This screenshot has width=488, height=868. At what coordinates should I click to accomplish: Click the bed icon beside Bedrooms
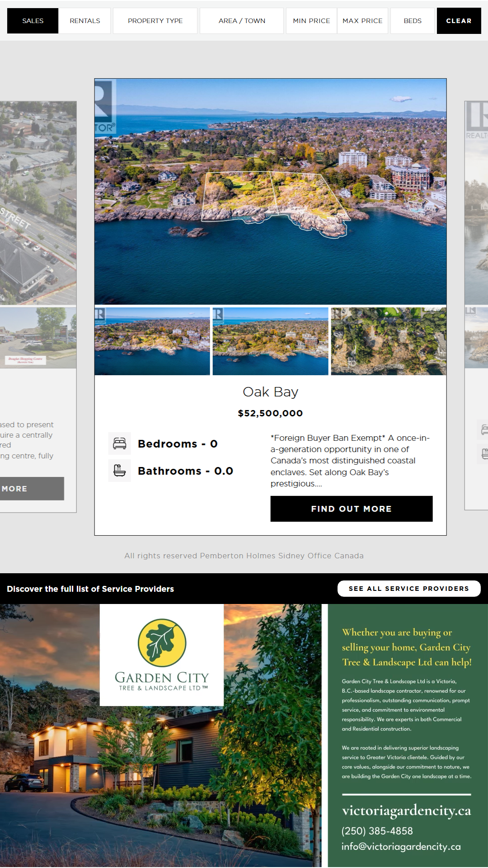click(120, 443)
